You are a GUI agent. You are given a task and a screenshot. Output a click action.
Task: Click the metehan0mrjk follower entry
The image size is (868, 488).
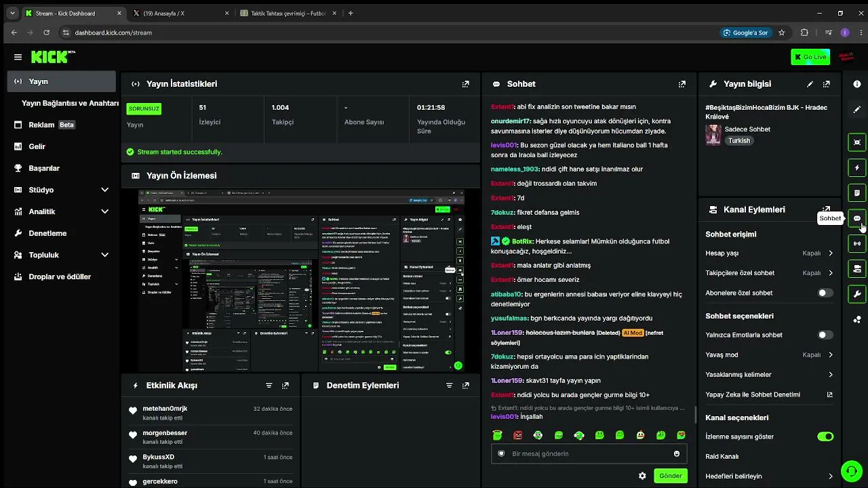pyautogui.click(x=212, y=413)
